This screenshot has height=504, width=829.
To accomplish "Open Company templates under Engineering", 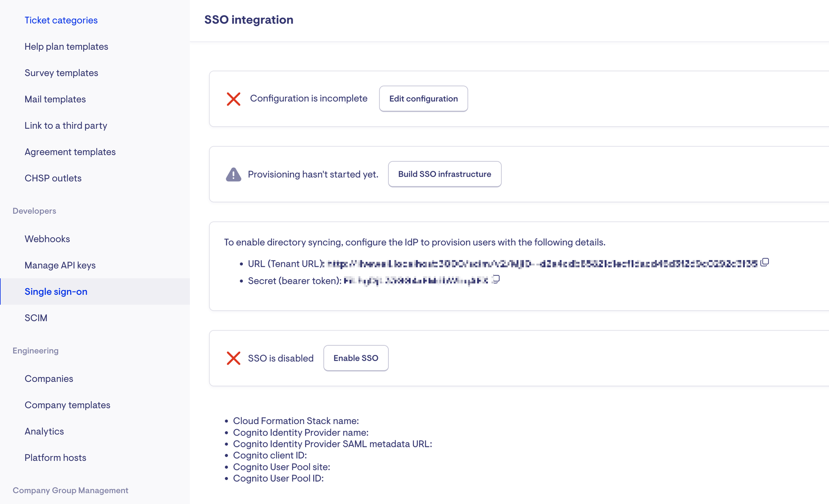I will 68,405.
